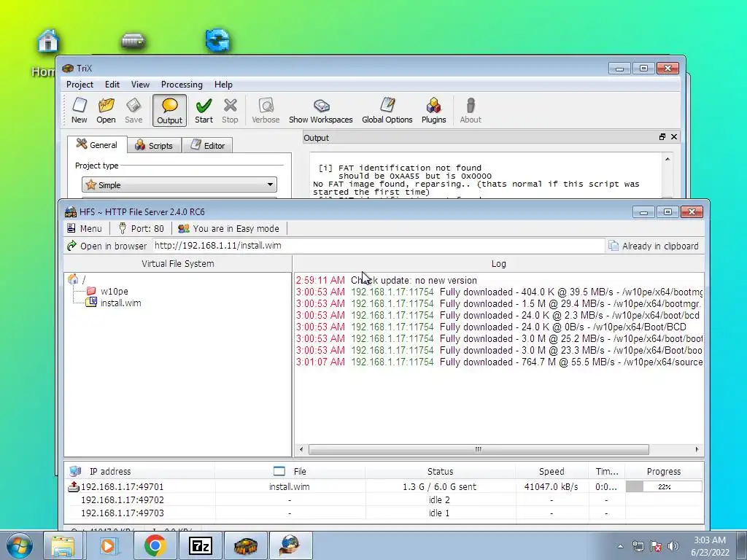
Task: Switch to the Scripts tab in TriX
Action: 155,145
